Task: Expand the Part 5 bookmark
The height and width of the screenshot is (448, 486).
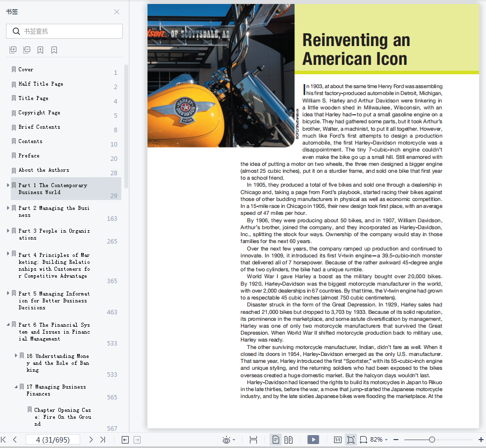Action: click(8, 293)
